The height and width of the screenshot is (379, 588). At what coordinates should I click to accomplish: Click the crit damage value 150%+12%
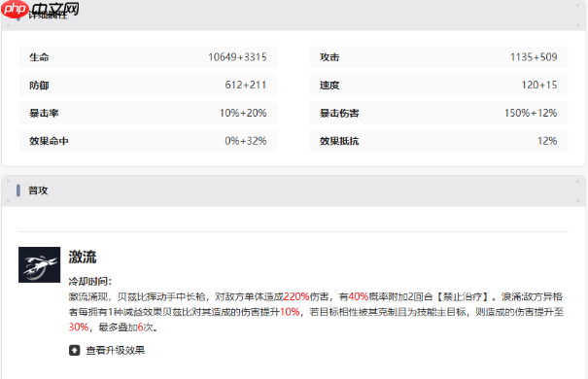[531, 113]
